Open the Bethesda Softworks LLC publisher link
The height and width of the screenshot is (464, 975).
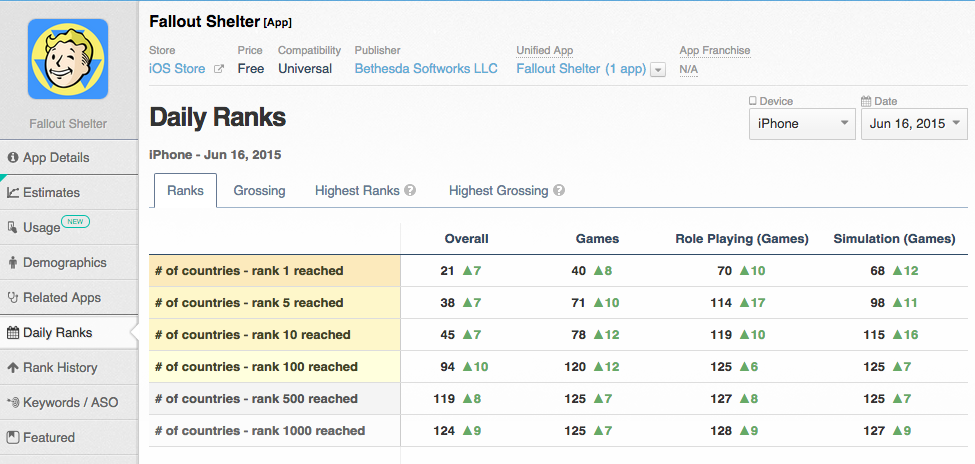(426, 68)
